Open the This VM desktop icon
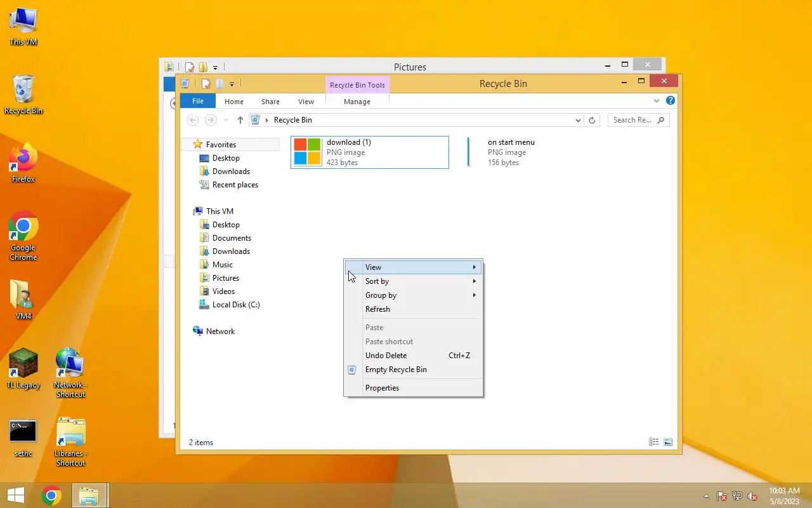812x508 pixels. pyautogui.click(x=23, y=27)
